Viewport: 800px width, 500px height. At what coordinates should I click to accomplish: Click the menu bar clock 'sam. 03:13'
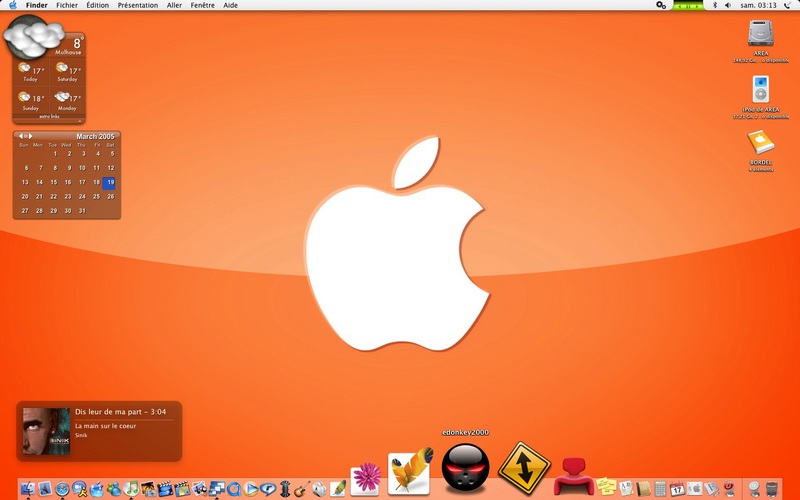point(759,5)
